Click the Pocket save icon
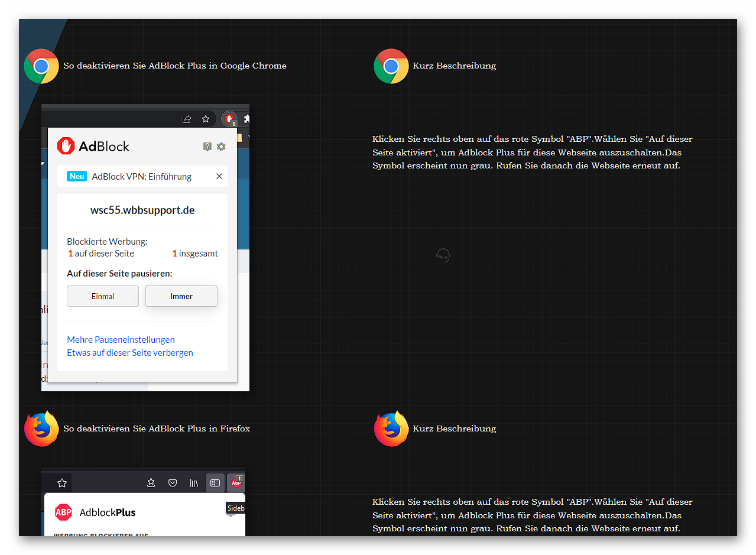756x555 pixels. 173,483
